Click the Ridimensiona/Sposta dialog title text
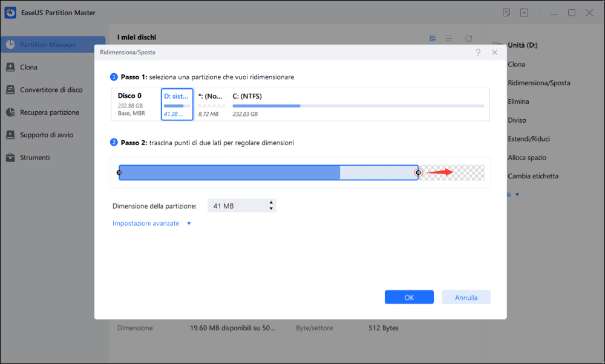The image size is (605, 364). 127,53
